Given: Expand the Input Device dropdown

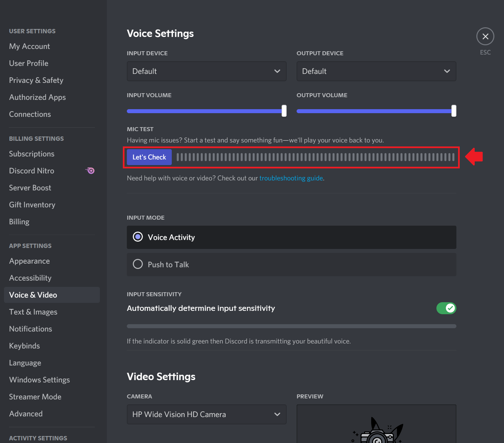Looking at the screenshot, I should tap(206, 71).
